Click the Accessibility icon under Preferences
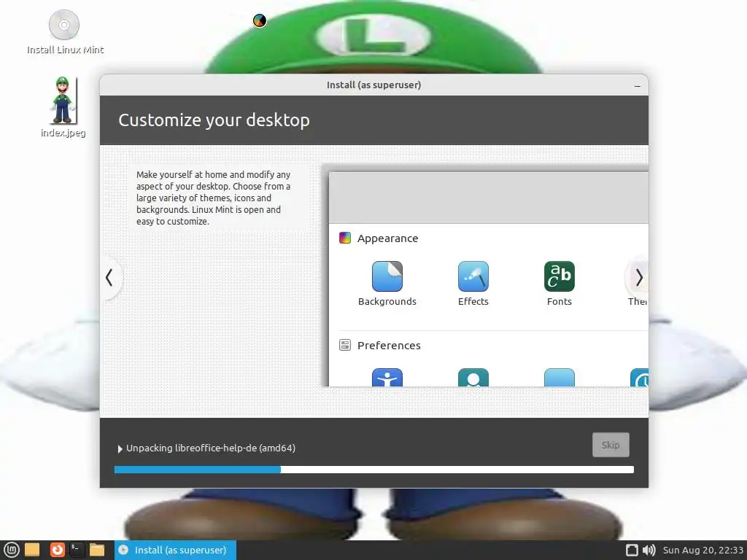This screenshot has width=747, height=560. 387,377
